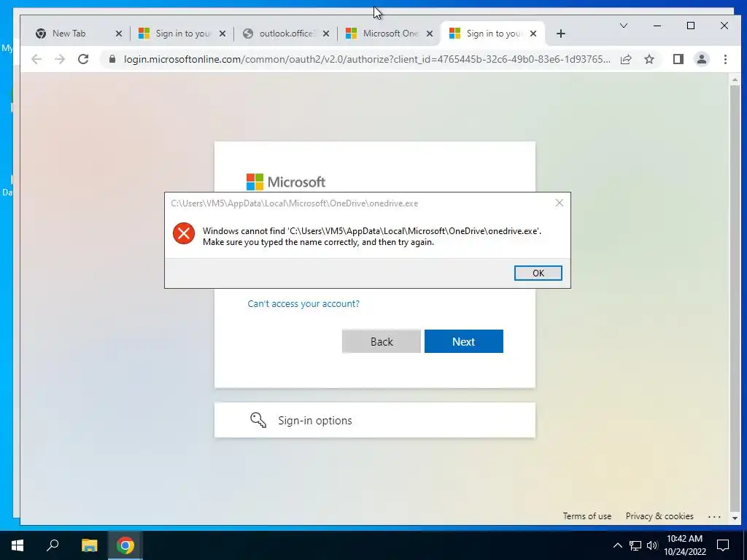Open taskbar search

53,545
